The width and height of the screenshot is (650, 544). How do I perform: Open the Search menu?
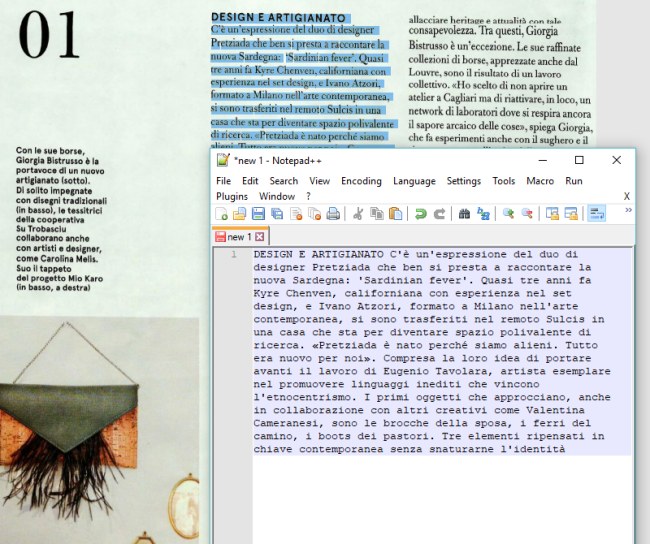coord(284,181)
